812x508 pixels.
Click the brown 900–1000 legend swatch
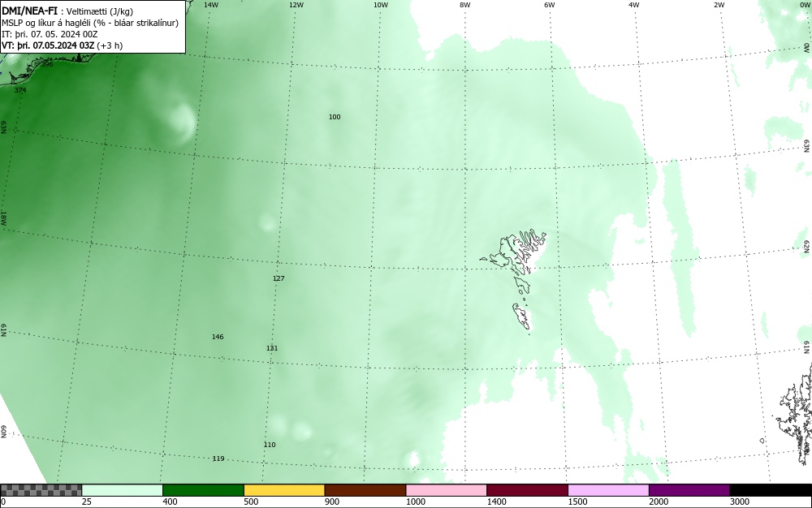[365, 490]
